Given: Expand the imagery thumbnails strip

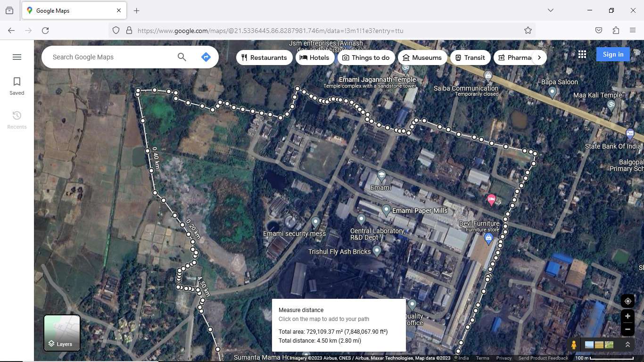Looking at the screenshot, I should pos(627,345).
